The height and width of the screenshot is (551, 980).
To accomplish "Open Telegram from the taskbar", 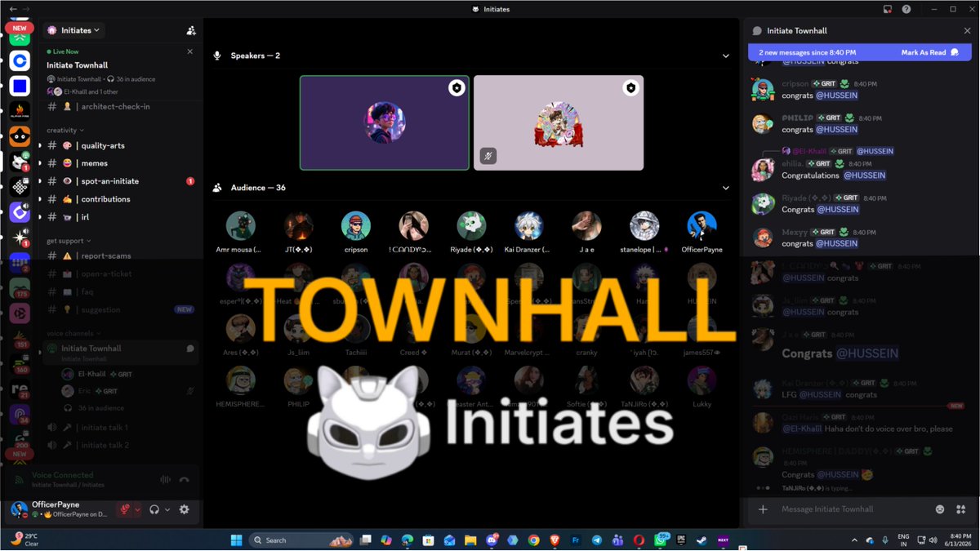I will coord(597,540).
